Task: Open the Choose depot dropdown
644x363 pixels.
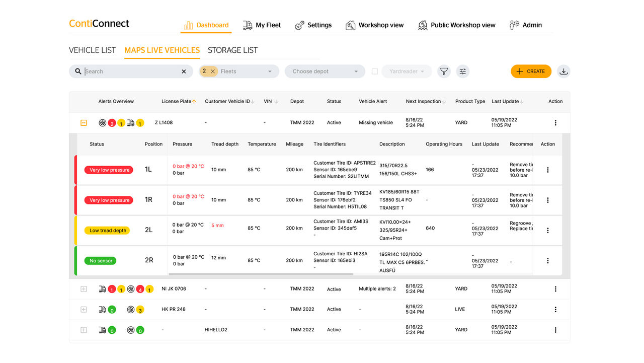Action: click(x=325, y=71)
